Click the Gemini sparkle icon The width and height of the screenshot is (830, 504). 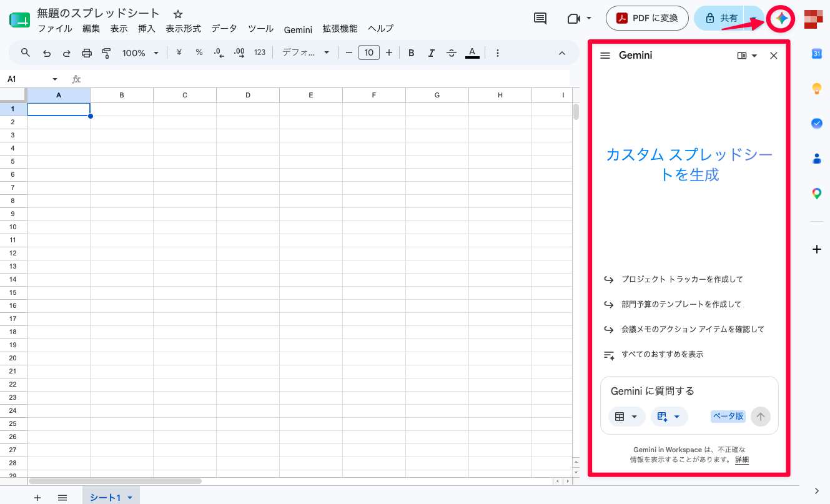point(781,19)
